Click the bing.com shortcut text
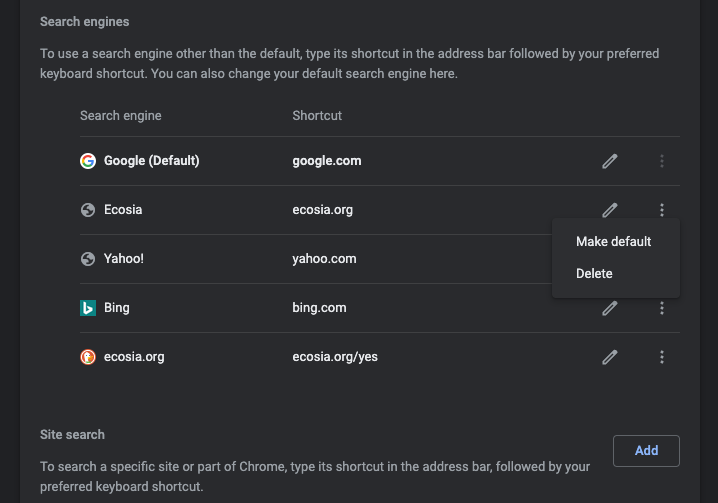718x503 pixels. point(319,308)
